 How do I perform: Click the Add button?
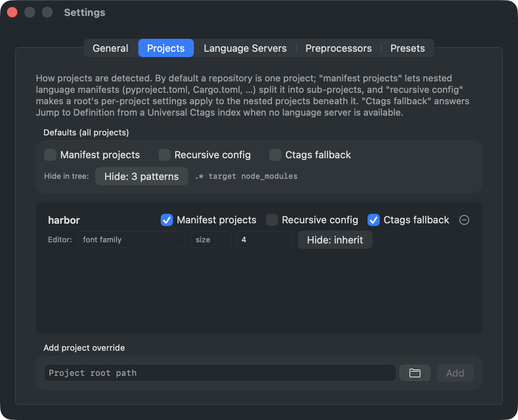point(455,373)
